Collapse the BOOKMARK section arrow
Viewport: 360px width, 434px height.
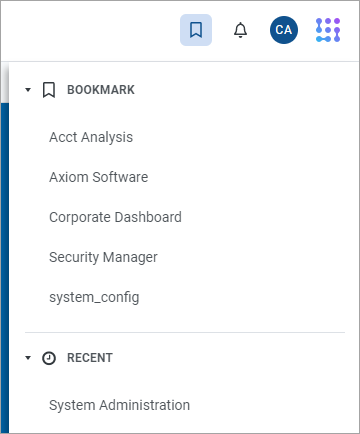[x=28, y=90]
